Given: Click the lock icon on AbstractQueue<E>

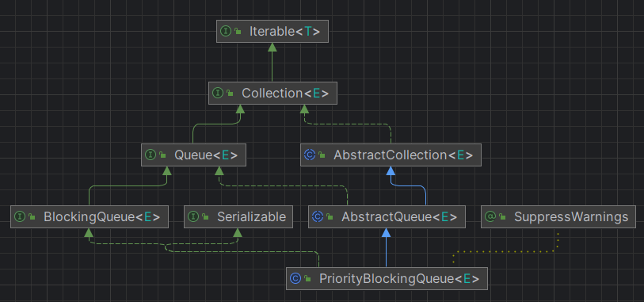Looking at the screenshot, I should 330,217.
